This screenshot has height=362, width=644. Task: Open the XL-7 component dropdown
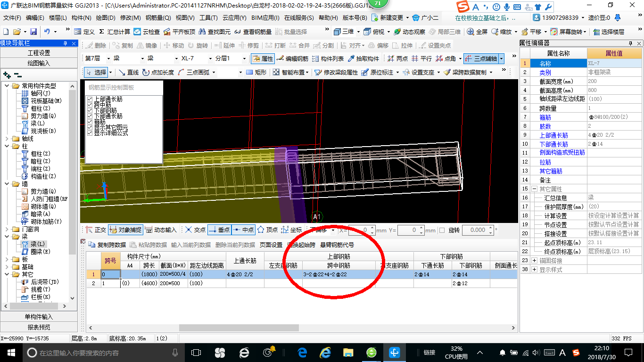[x=210, y=58]
